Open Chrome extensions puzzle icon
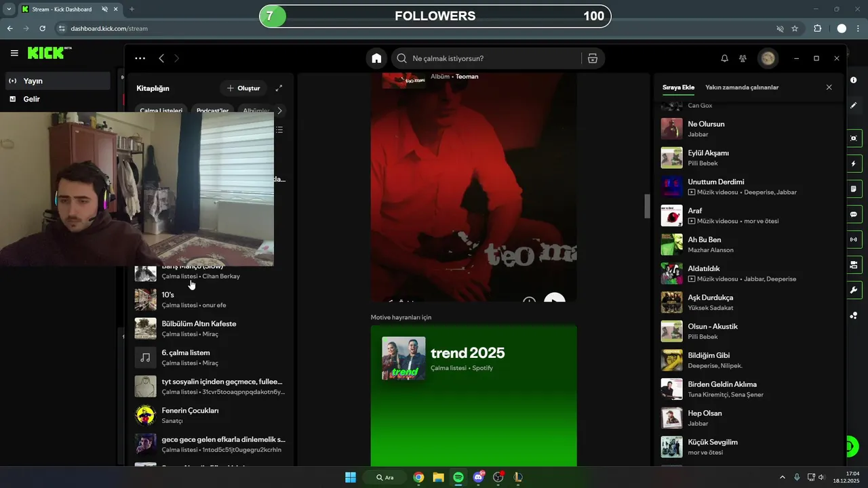868x488 pixels. click(817, 28)
